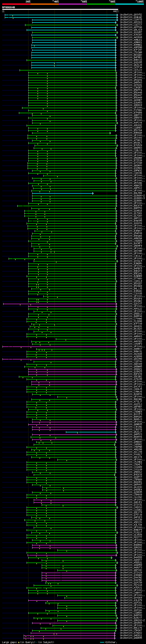This screenshot has width=146, height=644.
Task: Select the UniRef100_B4LJJ5 label
Action: click(x=131, y=289)
